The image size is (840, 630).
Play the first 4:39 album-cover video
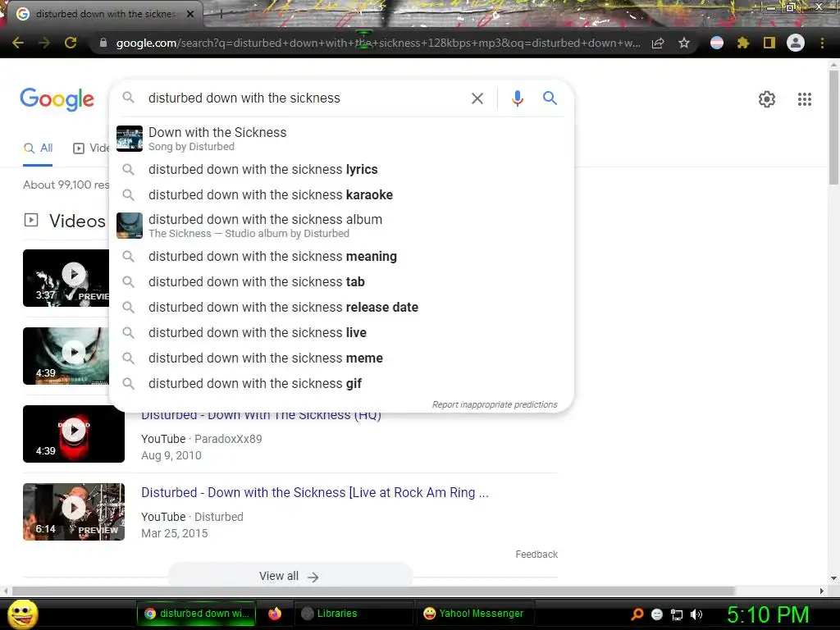pyautogui.click(x=66, y=356)
